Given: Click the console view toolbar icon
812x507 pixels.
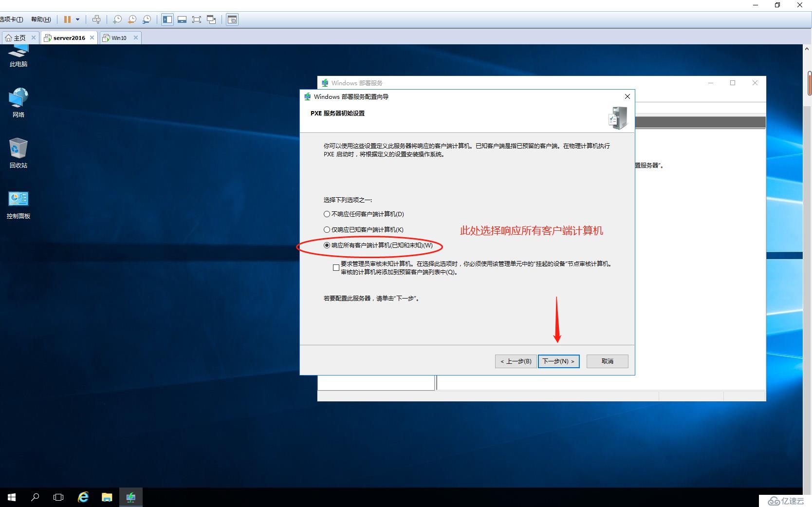Looking at the screenshot, I should pos(232,19).
